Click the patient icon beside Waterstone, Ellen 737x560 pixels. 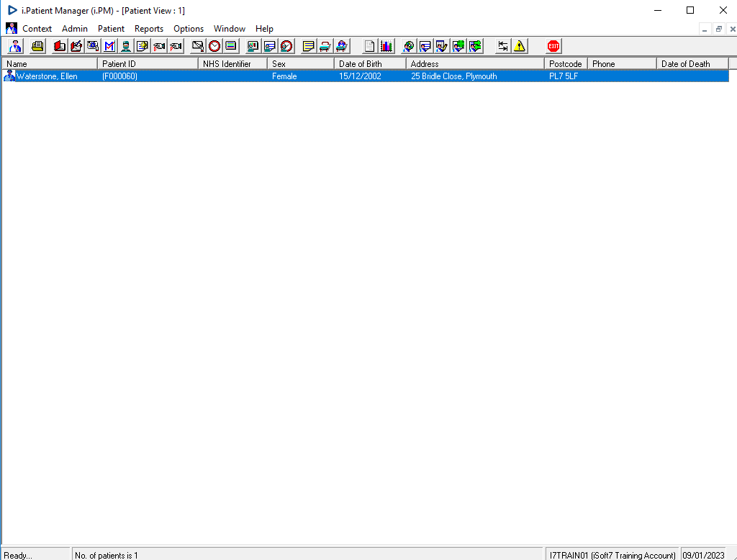tap(9, 76)
